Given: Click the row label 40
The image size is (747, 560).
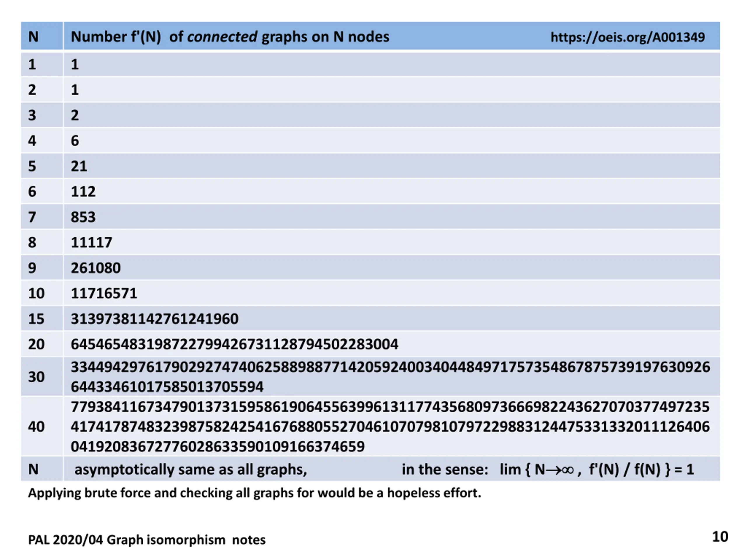Looking at the screenshot, I should point(36,427).
